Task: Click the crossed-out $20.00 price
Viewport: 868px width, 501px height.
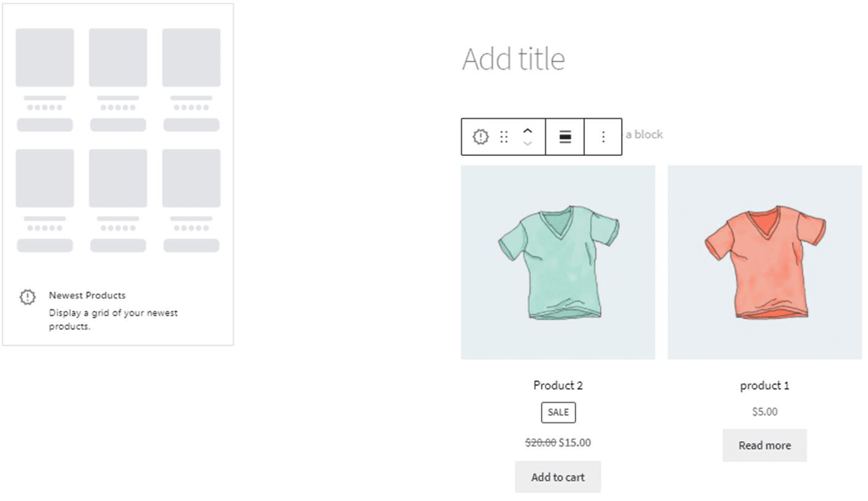Action: [x=540, y=442]
